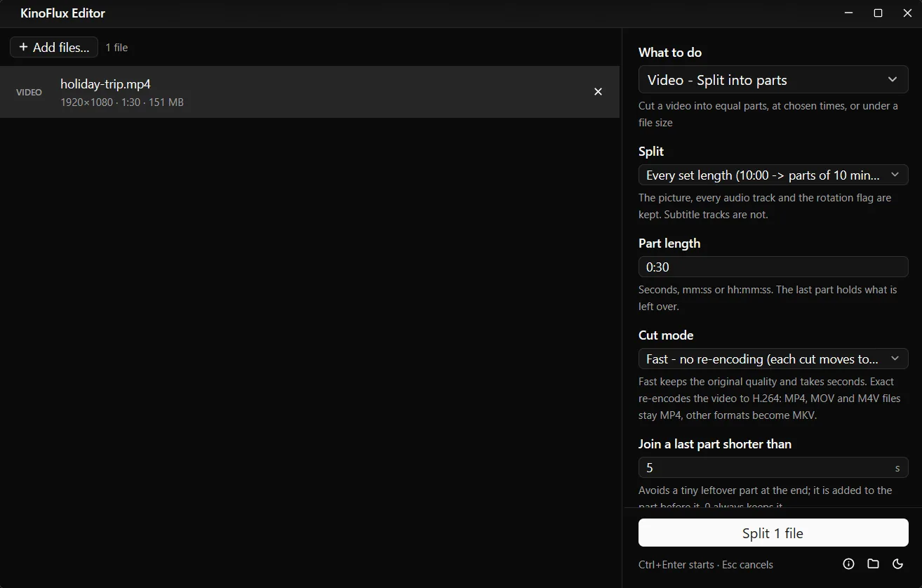Open the info icon in the footer
Image resolution: width=922 pixels, height=588 pixels.
point(848,563)
